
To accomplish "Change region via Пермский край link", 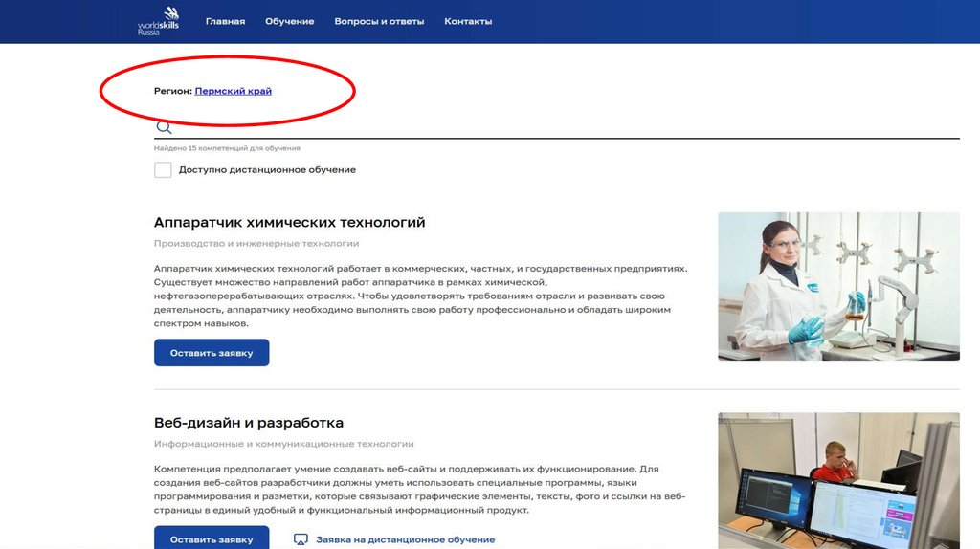I will pos(234,91).
